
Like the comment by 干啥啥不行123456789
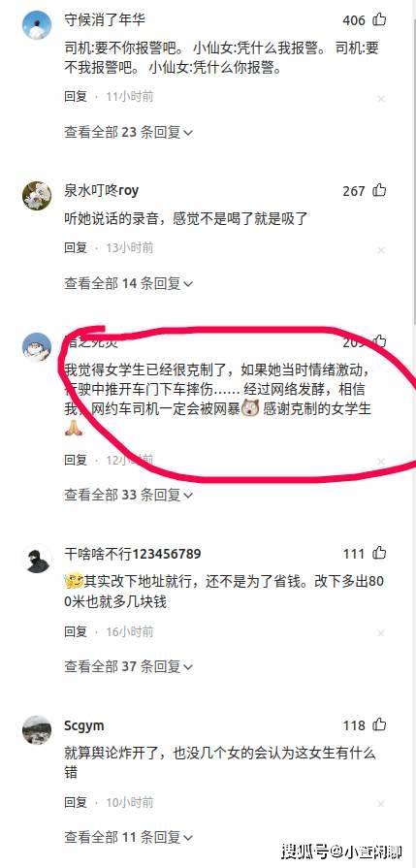click(x=379, y=553)
